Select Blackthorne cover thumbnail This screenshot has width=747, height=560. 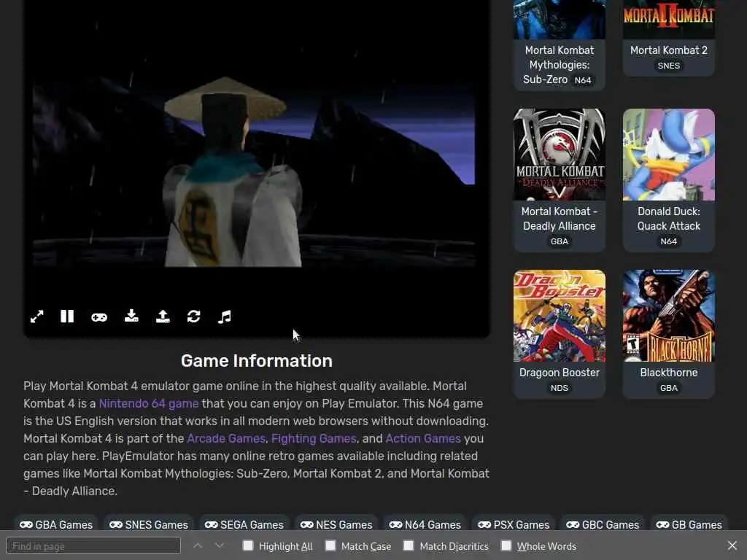tap(669, 316)
